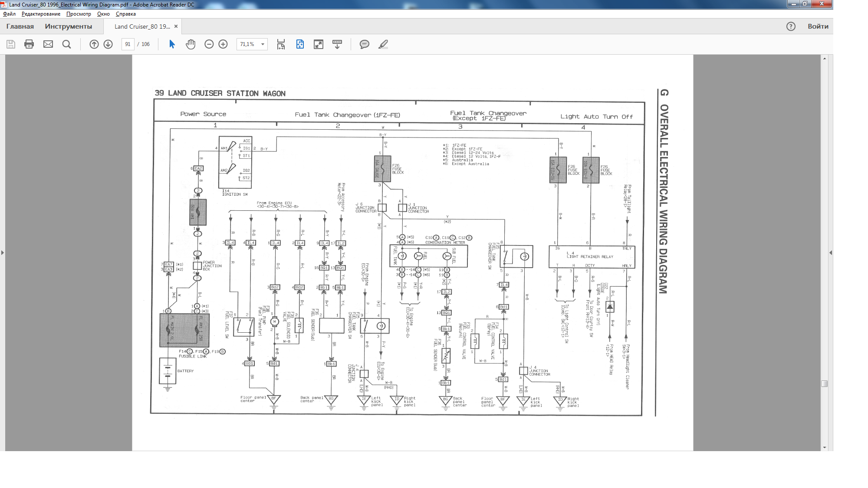This screenshot has width=868, height=488.
Task: Open the Редактирование menu
Action: 41,14
